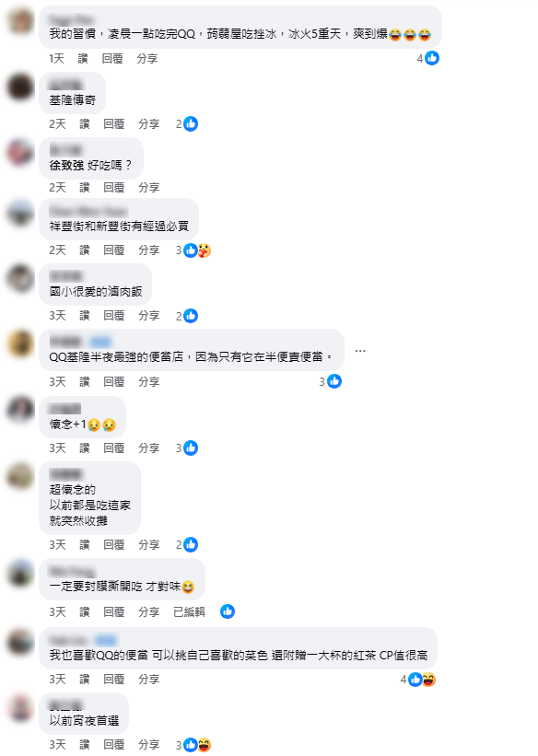This screenshot has height=756, width=538.
Task: Open the 徐致強 mention link
Action: 66,166
